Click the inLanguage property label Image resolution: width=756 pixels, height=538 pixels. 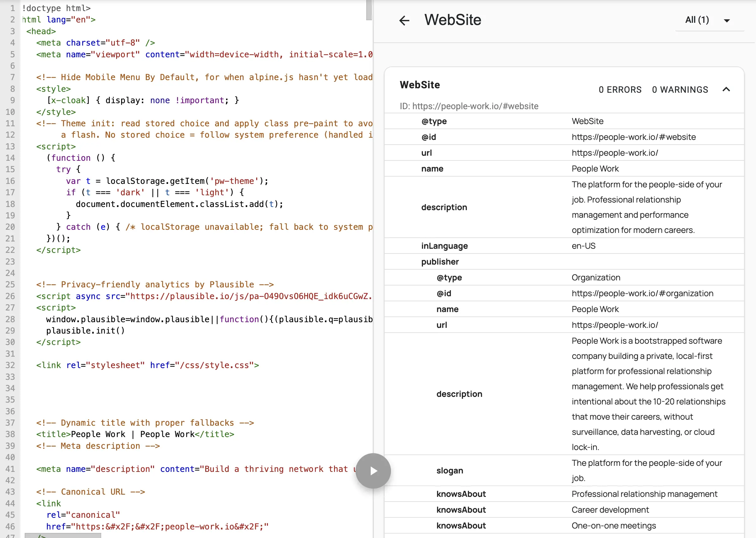click(x=444, y=246)
